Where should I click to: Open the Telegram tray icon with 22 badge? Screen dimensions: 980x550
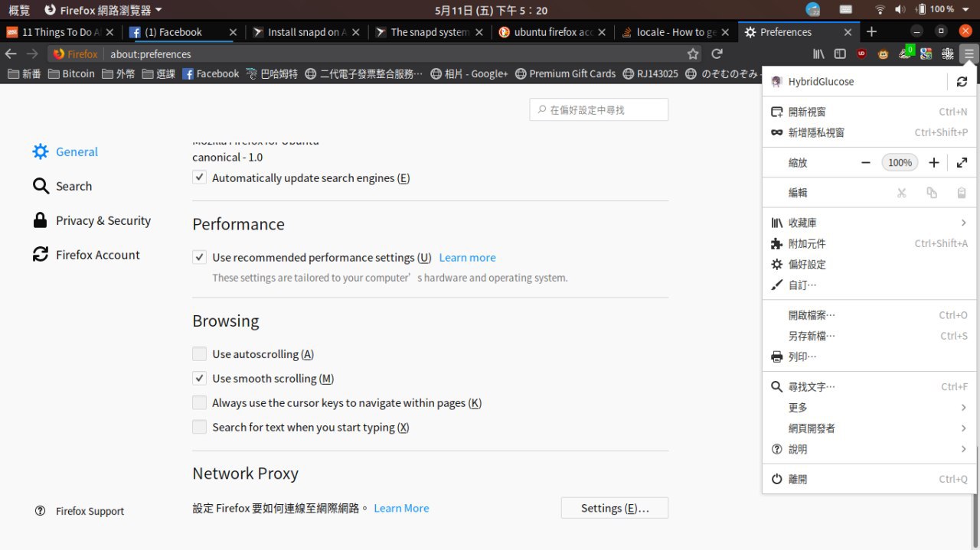813,10
